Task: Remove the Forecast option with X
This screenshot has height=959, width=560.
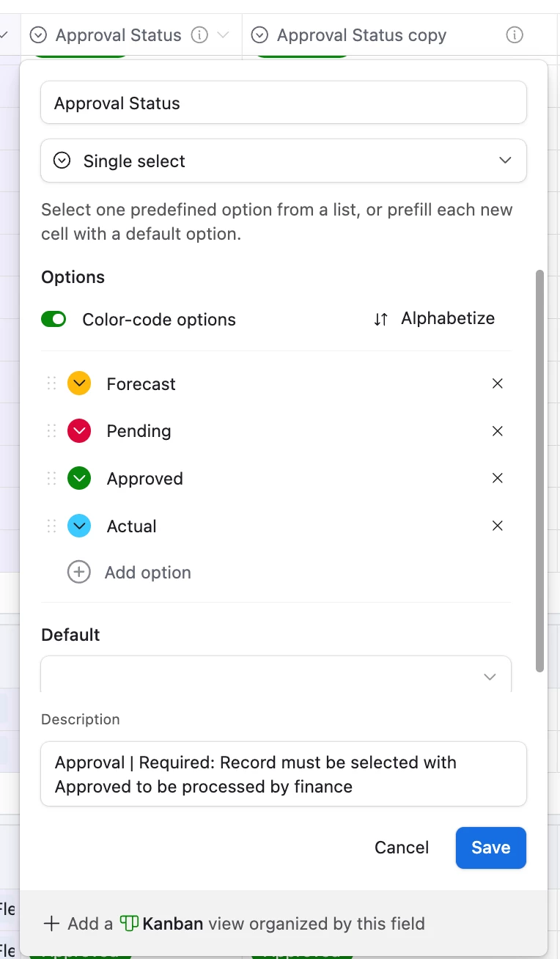Action: click(x=497, y=383)
